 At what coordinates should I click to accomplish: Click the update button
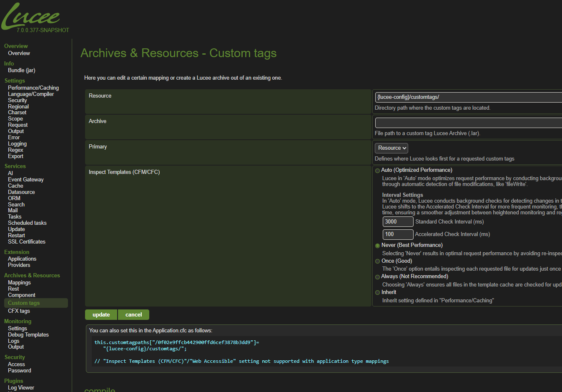click(101, 315)
